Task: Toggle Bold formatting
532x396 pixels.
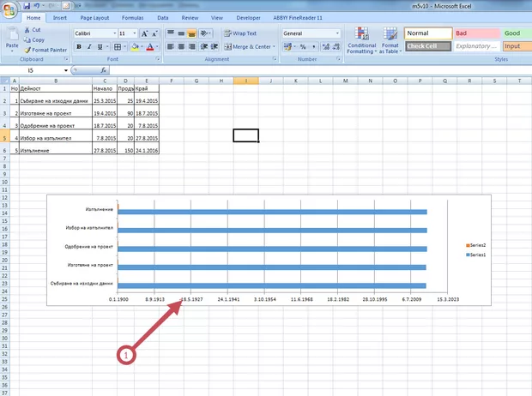Action: tap(79, 46)
